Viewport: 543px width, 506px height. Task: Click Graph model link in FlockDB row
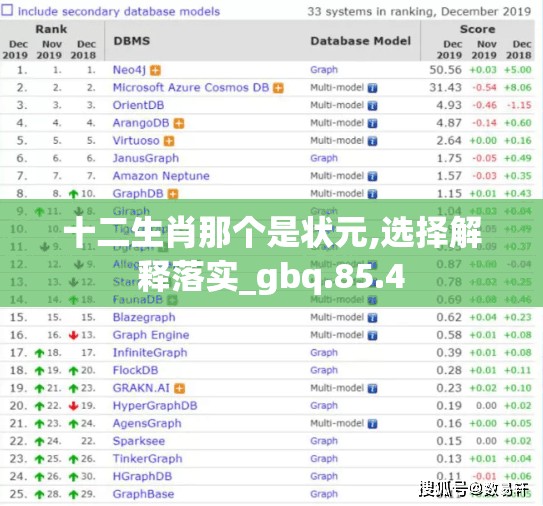click(324, 371)
